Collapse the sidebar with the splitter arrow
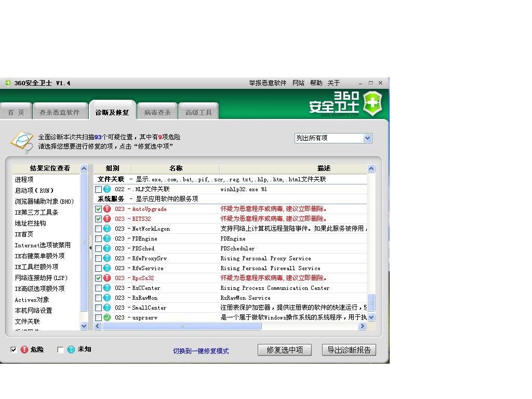The width and height of the screenshot is (532, 399). coord(90,248)
